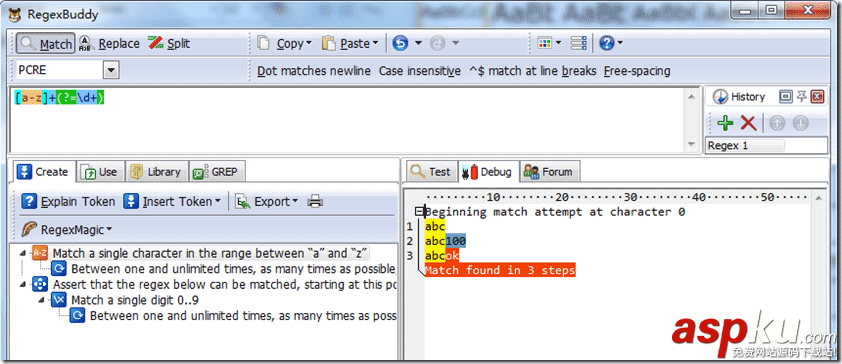
Task: Click the regex editor scroll up arrow
Action: click(691, 96)
